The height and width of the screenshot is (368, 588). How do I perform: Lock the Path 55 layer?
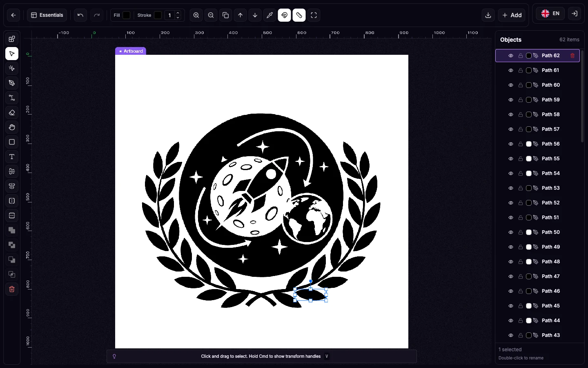pos(521,159)
